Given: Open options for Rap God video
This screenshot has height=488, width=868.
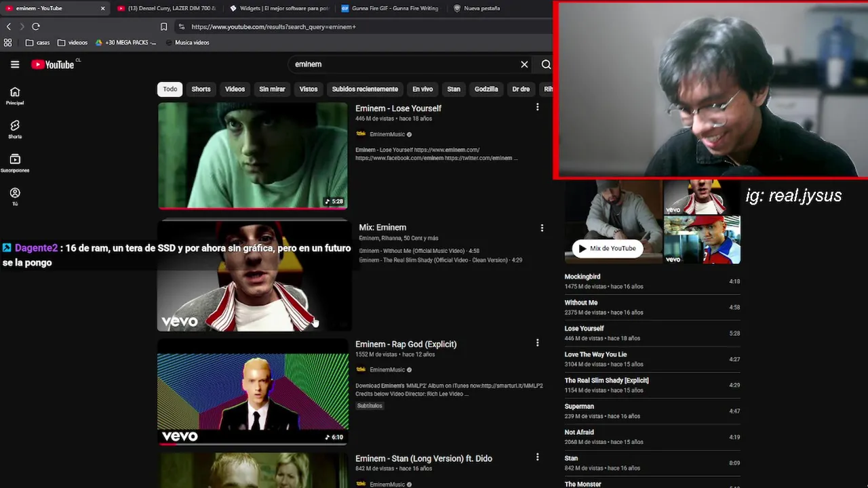Looking at the screenshot, I should pyautogui.click(x=537, y=343).
